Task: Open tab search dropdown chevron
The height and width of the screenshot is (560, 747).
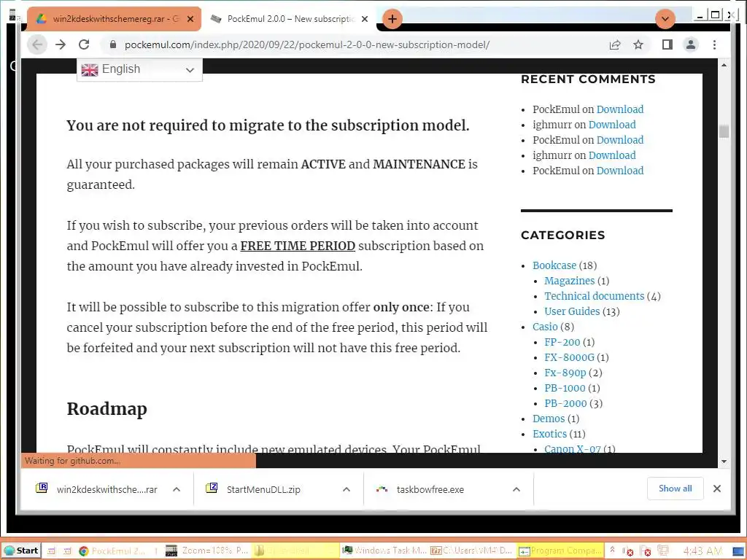Action: click(x=665, y=19)
